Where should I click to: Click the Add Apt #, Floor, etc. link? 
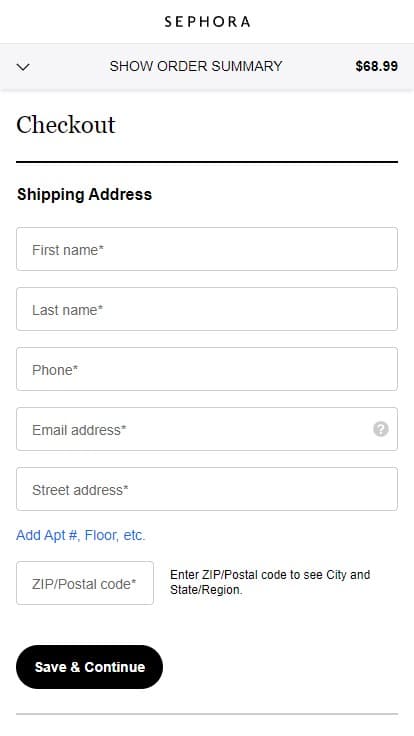[x=81, y=535]
